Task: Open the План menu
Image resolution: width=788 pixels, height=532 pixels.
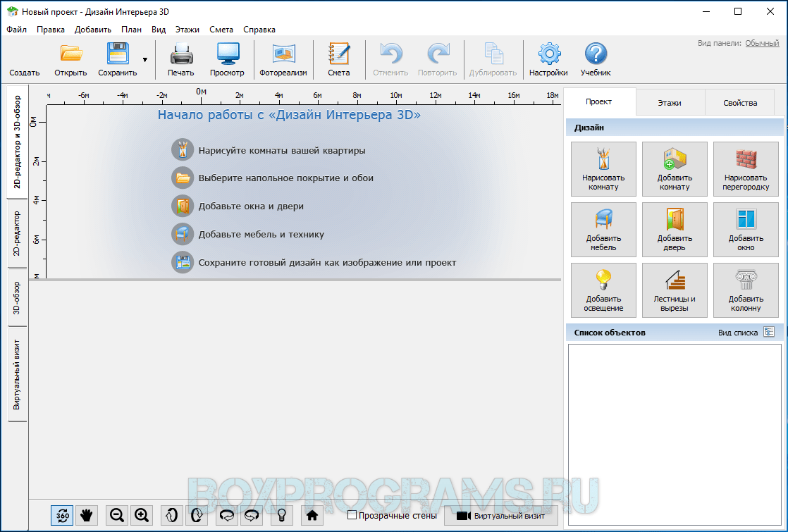Action: click(x=131, y=30)
